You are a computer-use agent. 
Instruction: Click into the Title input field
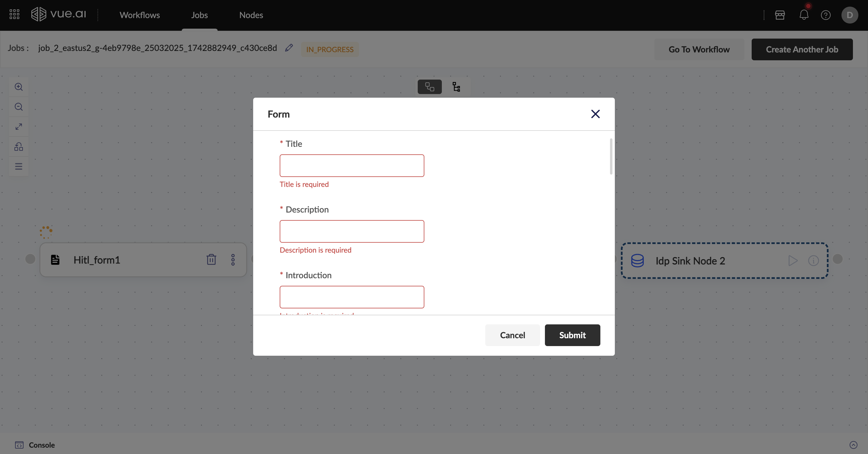click(x=352, y=166)
